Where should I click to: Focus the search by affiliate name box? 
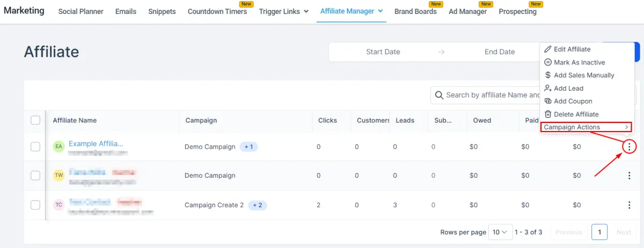pos(486,95)
